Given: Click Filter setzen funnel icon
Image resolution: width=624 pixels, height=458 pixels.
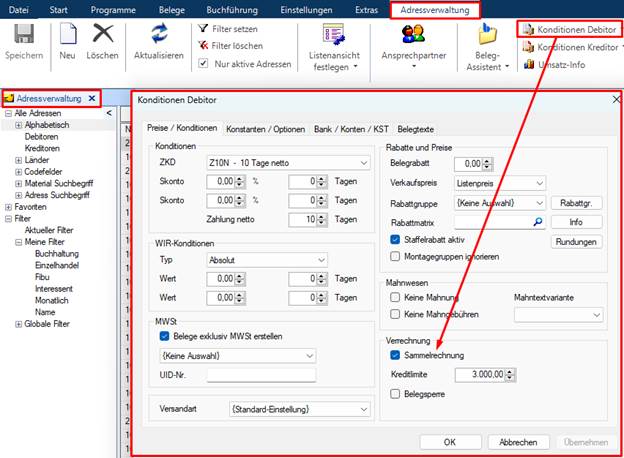Looking at the screenshot, I should 203,28.
